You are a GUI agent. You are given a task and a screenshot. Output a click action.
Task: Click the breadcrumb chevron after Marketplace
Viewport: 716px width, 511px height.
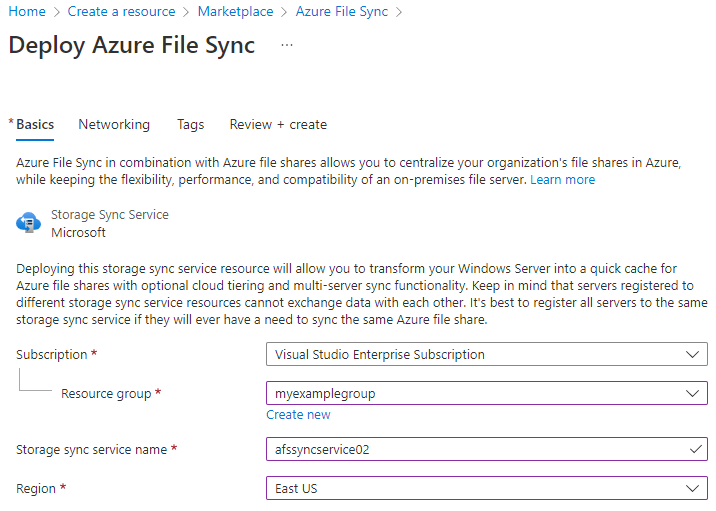285,12
